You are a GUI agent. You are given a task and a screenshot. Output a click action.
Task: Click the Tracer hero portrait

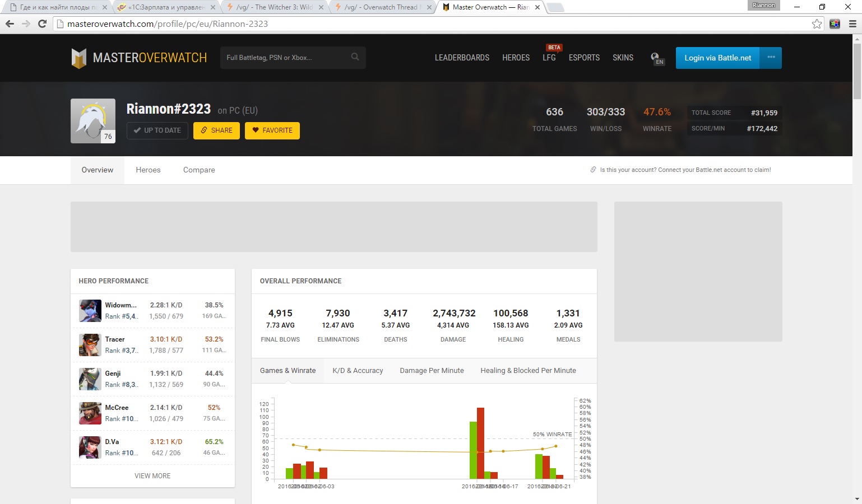point(90,345)
